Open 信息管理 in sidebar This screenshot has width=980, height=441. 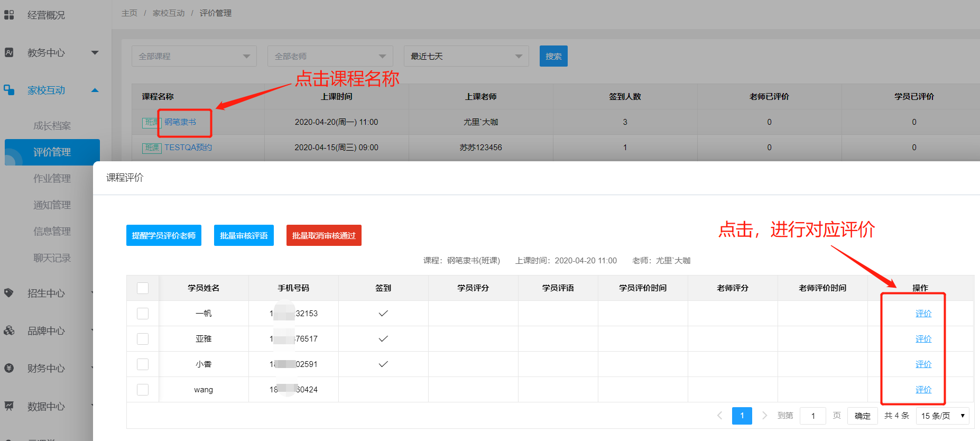coord(52,232)
